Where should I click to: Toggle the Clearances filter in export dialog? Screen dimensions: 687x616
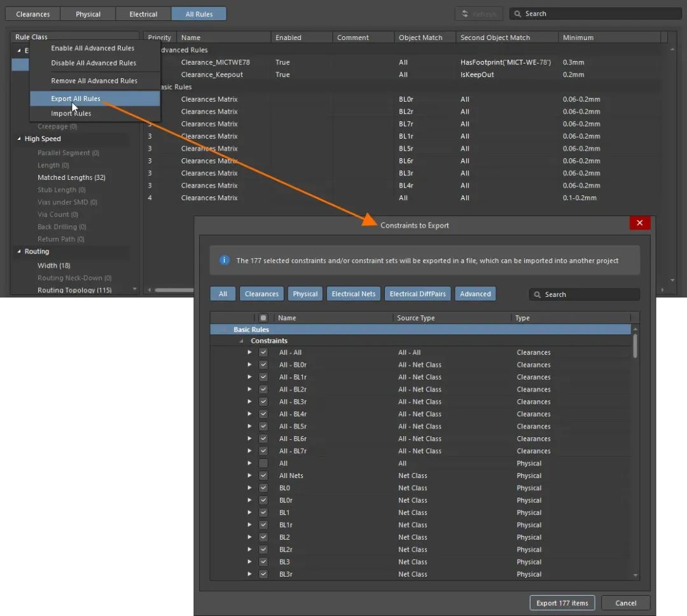pos(261,294)
